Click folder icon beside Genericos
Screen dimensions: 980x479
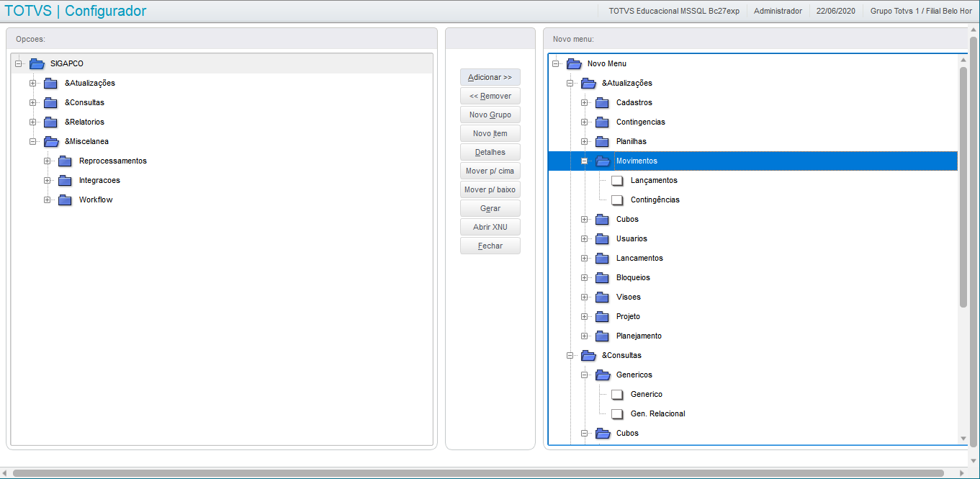pyautogui.click(x=603, y=375)
